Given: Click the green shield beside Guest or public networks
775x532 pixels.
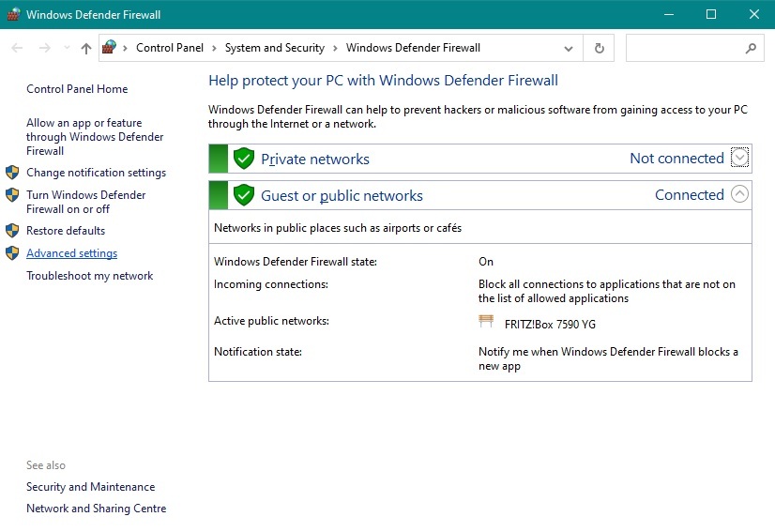Looking at the screenshot, I should pyautogui.click(x=244, y=195).
